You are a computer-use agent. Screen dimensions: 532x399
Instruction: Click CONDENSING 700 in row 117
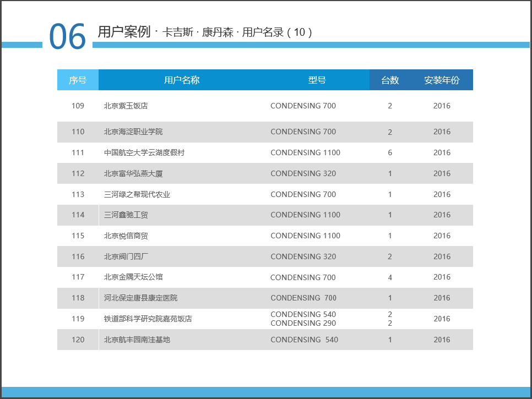pyautogui.click(x=303, y=277)
